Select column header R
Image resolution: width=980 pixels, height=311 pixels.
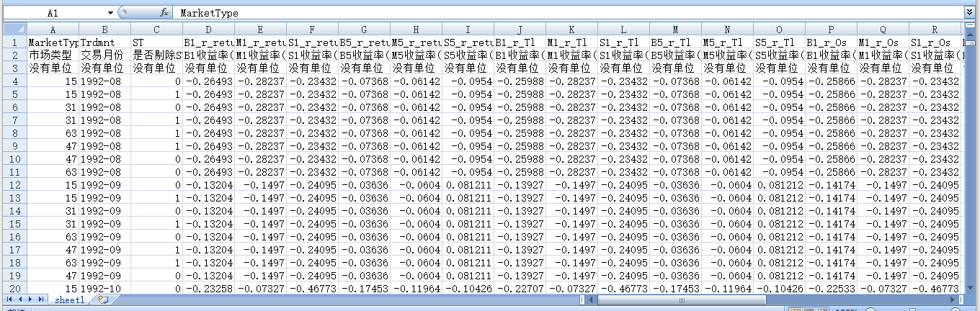click(935, 29)
